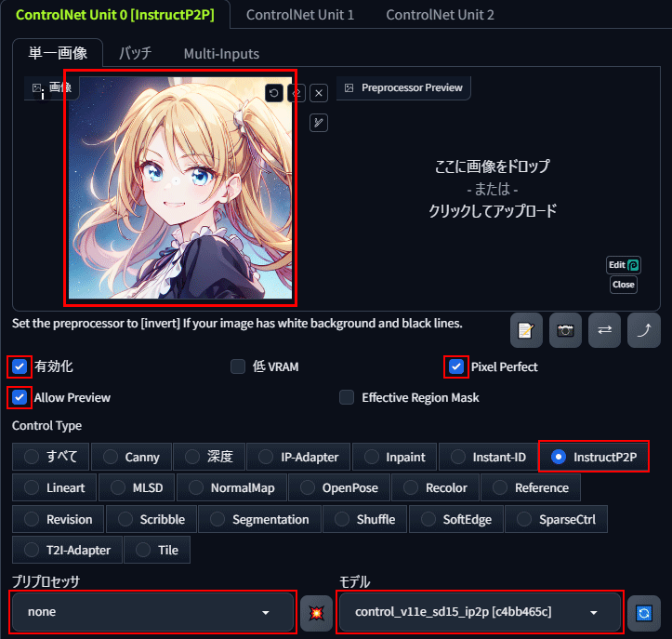This screenshot has width=672, height=639.
Task: Pick OpenPose as control type
Action: coord(339,487)
